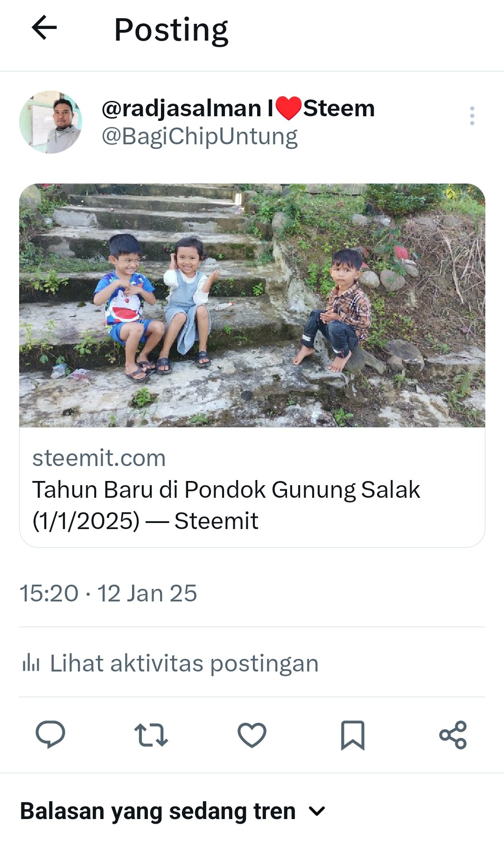Open steemit.com domain link

[x=99, y=458]
